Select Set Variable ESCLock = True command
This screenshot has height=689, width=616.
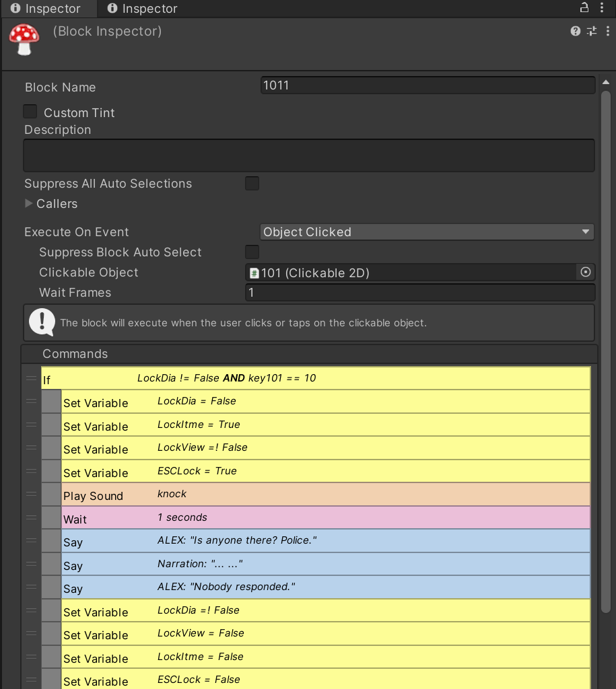325,471
